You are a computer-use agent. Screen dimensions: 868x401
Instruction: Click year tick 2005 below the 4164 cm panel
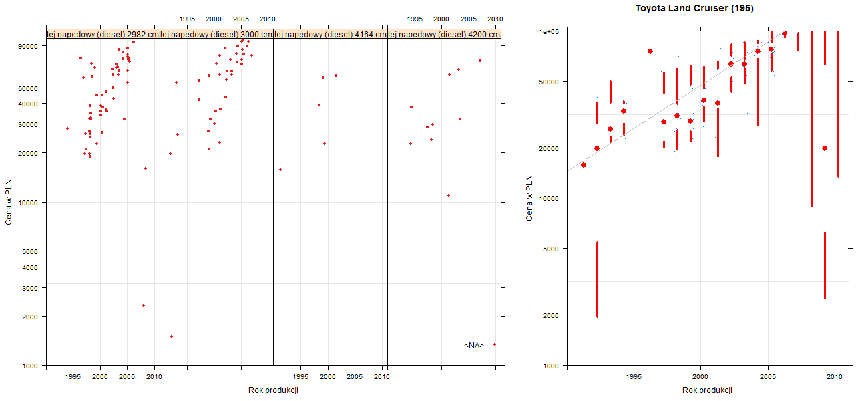[x=355, y=377]
